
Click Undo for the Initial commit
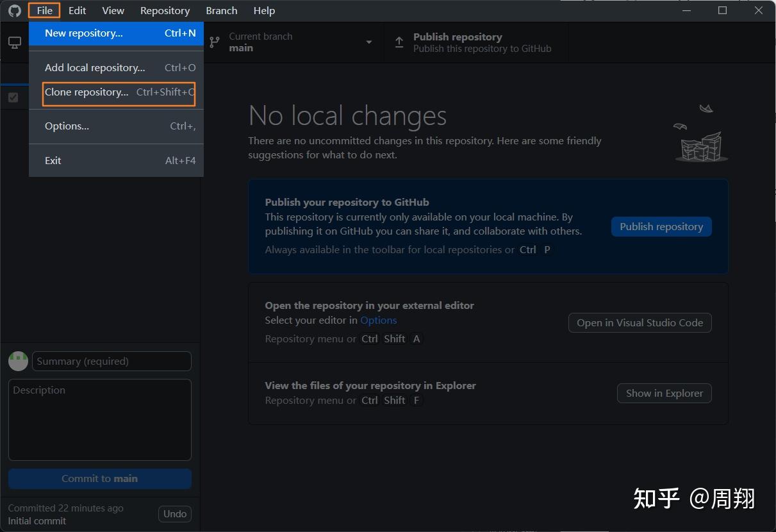[175, 513]
